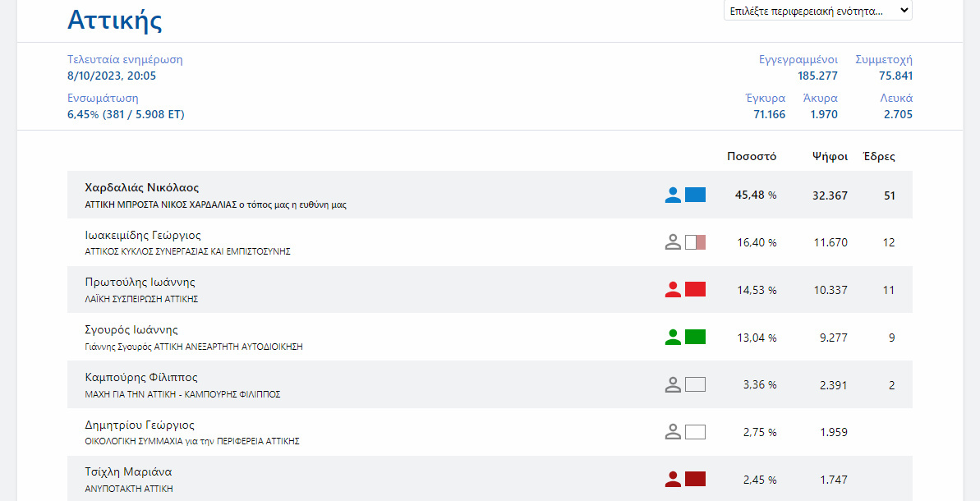Click the dark red person icon for Τσίχλη
The height and width of the screenshot is (501, 980).
tap(673, 479)
